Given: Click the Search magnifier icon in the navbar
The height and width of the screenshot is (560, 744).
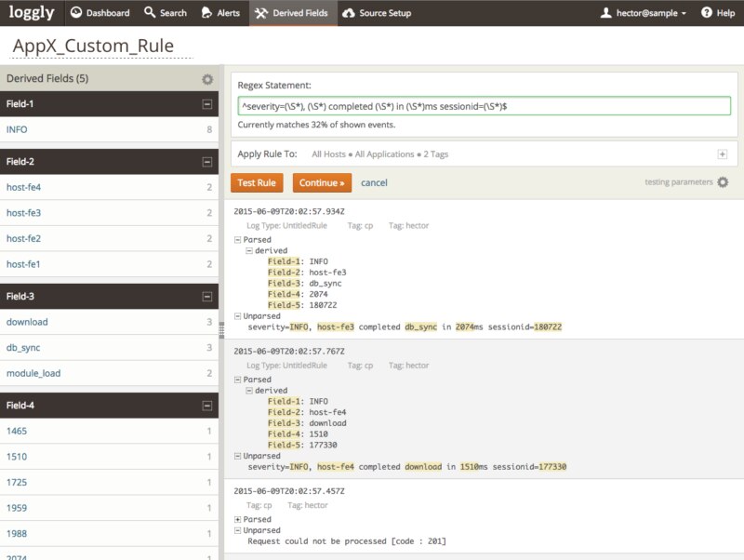Looking at the screenshot, I should pyautogui.click(x=149, y=13).
